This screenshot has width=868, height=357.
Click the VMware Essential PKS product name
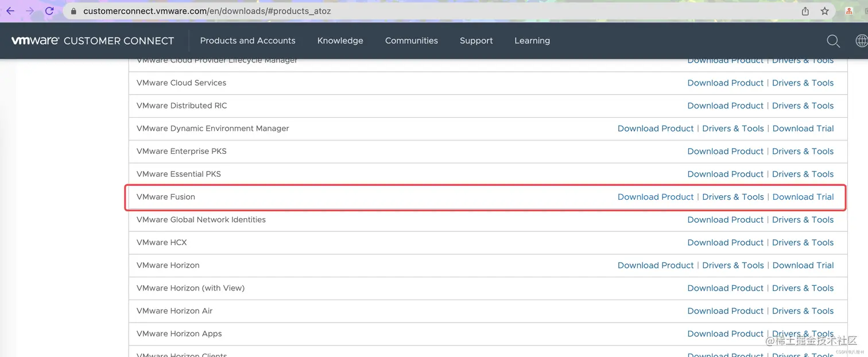click(x=179, y=174)
